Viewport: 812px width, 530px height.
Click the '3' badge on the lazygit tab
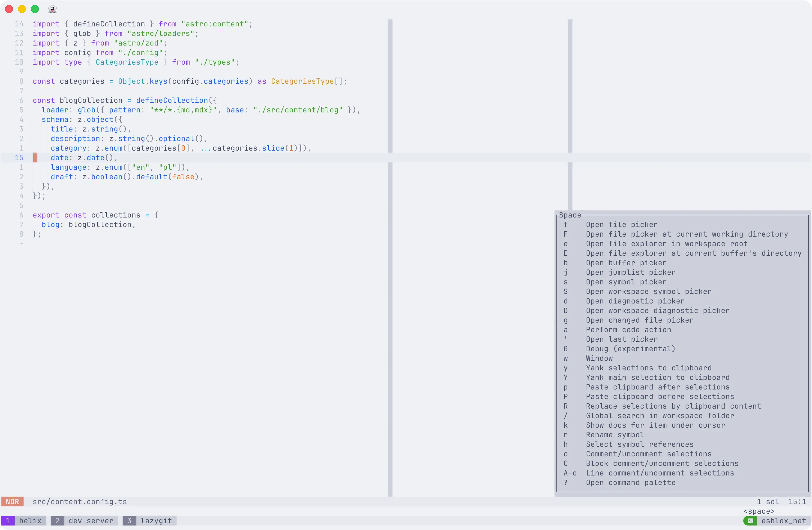(x=129, y=521)
